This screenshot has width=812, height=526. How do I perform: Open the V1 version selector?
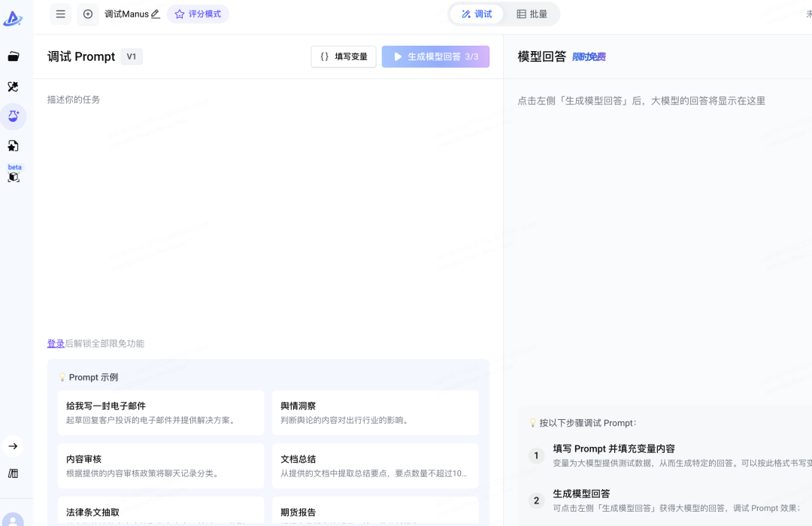[x=132, y=56]
